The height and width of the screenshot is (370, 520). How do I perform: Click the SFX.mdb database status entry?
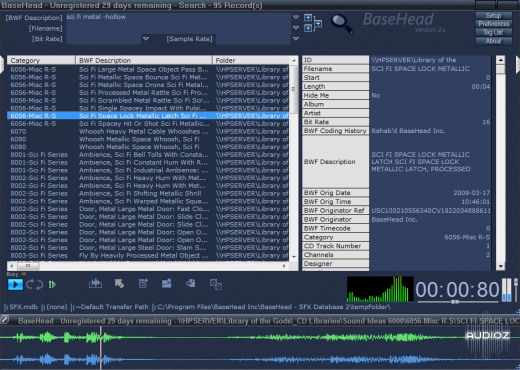click(23, 307)
